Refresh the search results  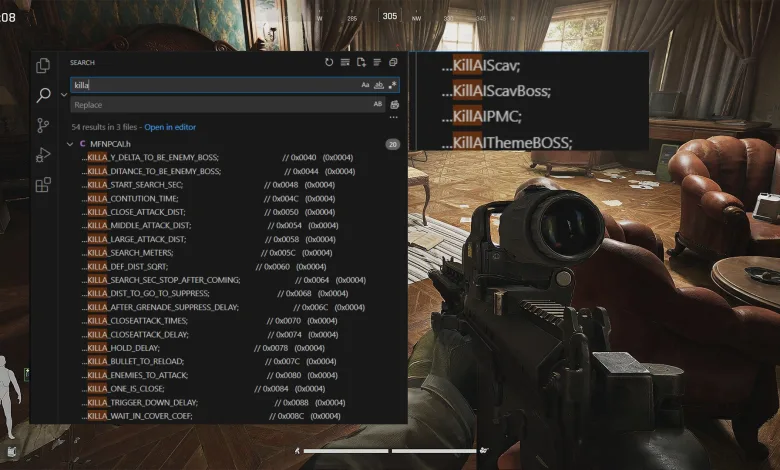pos(329,62)
